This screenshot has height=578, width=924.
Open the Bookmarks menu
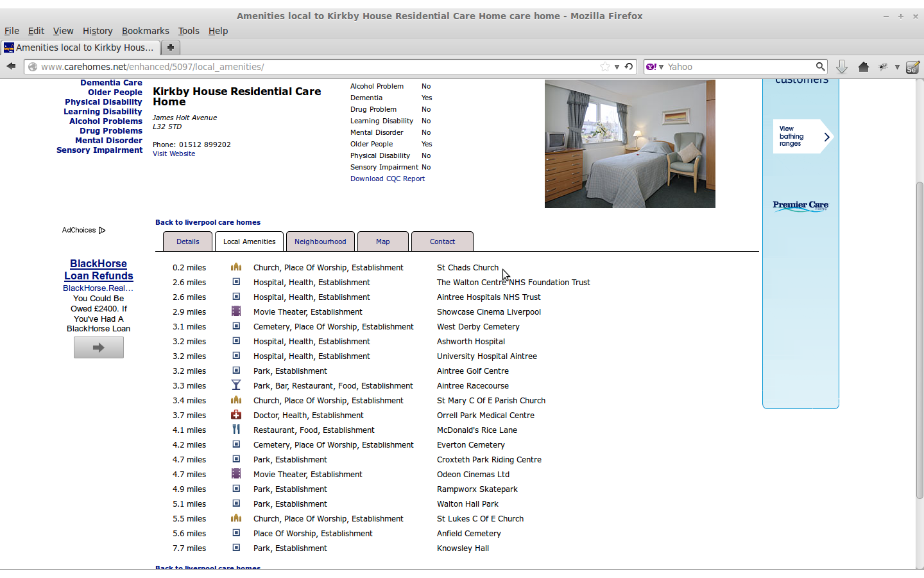(146, 30)
